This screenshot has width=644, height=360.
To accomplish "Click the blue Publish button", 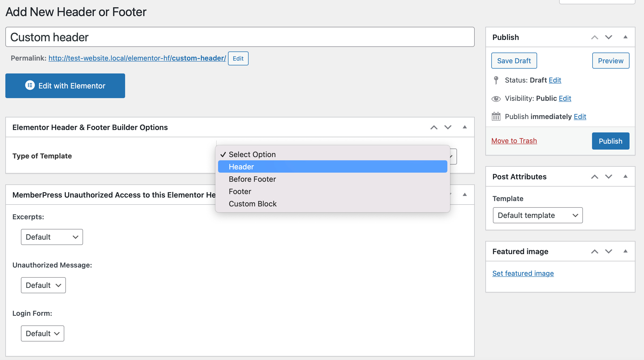I will coord(611,141).
